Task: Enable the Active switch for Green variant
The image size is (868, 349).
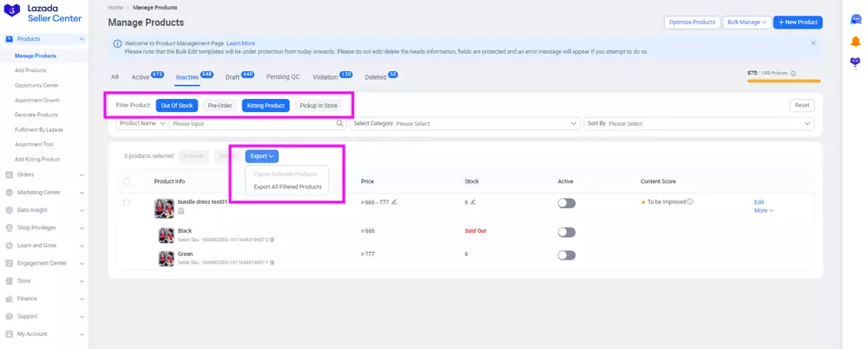Action: coord(566,255)
